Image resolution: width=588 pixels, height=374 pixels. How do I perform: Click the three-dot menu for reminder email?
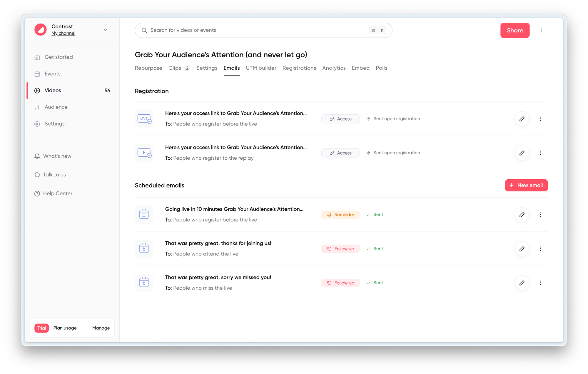540,214
